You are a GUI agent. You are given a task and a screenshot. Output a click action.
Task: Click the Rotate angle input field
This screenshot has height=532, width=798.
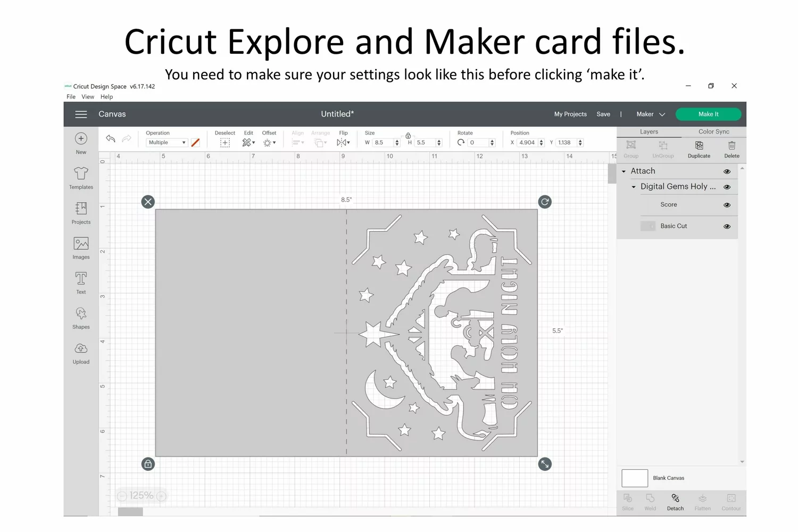click(478, 143)
